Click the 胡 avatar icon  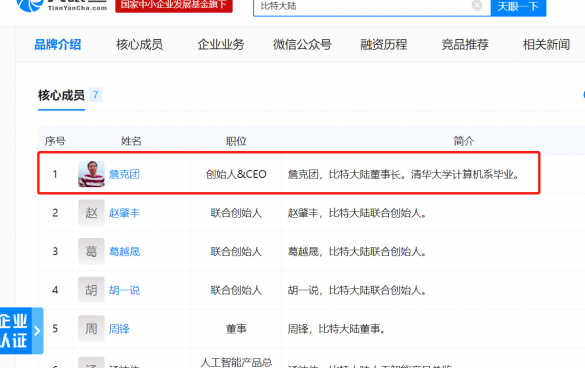coord(91,290)
